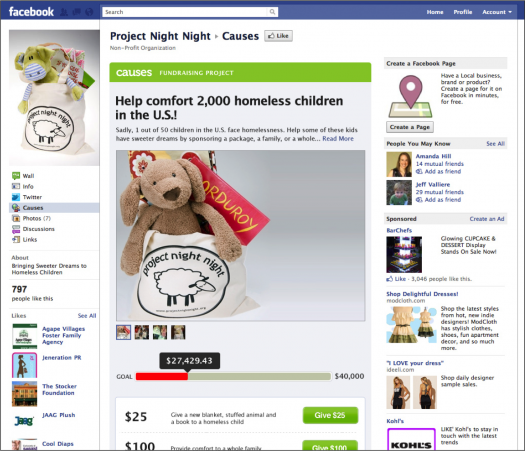Select the second photo thumbnail below image

click(142, 332)
